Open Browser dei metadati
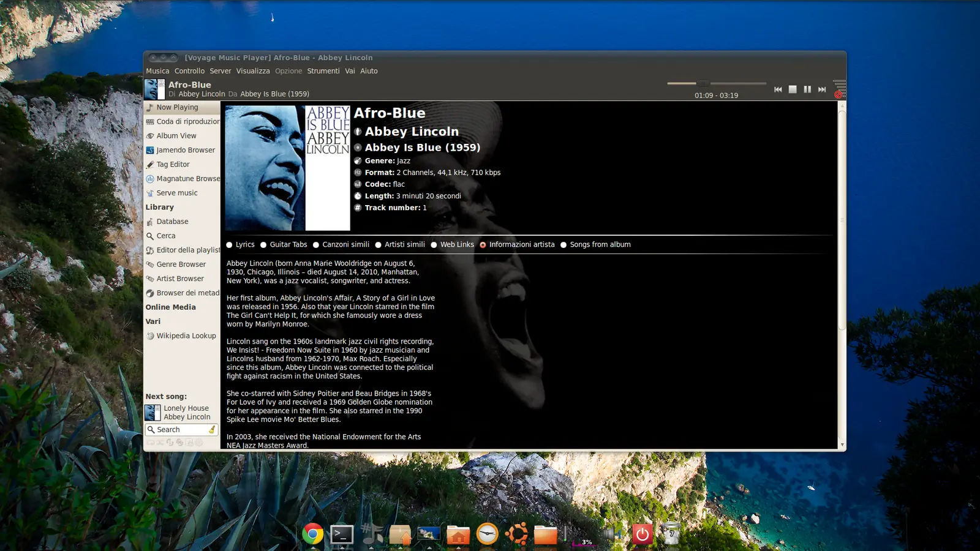This screenshot has width=980, height=551. (x=182, y=293)
